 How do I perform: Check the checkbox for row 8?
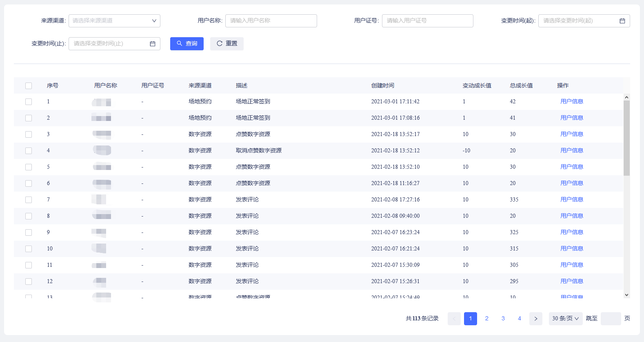[29, 216]
